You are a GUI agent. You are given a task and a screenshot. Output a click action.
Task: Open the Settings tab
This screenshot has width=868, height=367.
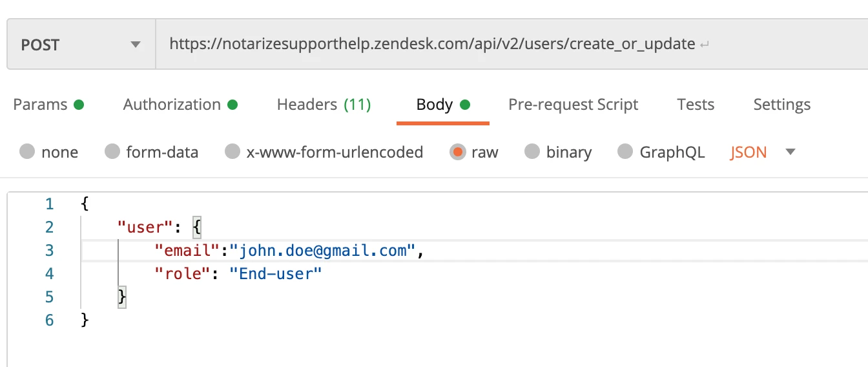point(781,105)
